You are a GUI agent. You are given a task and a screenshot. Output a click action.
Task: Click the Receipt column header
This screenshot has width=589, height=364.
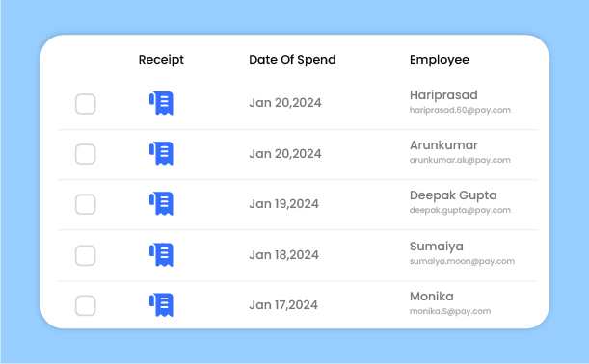(161, 60)
